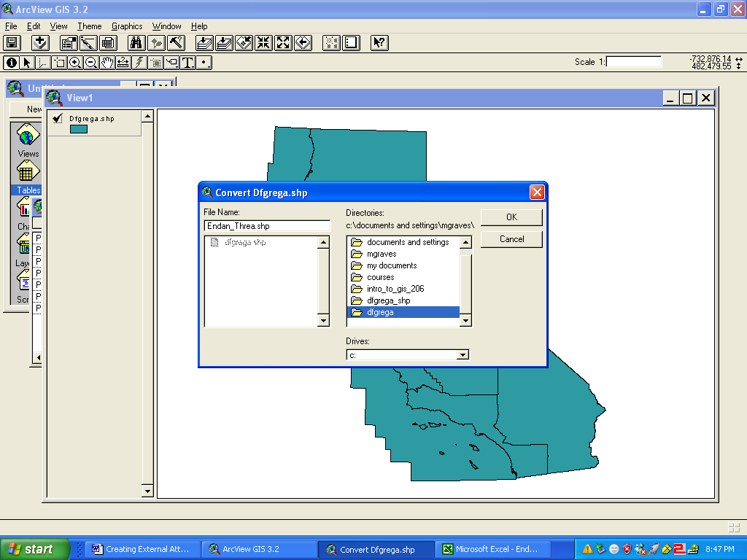The height and width of the screenshot is (560, 747).
Task: Open the Theme menu
Action: pos(90,26)
